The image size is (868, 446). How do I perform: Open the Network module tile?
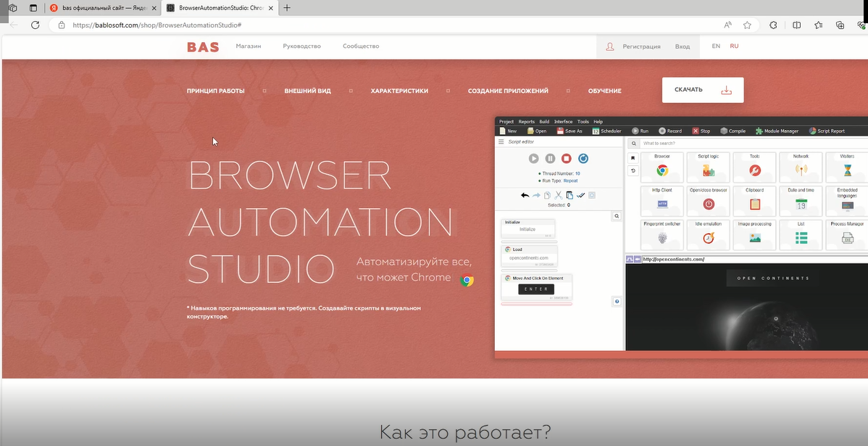pyautogui.click(x=801, y=167)
